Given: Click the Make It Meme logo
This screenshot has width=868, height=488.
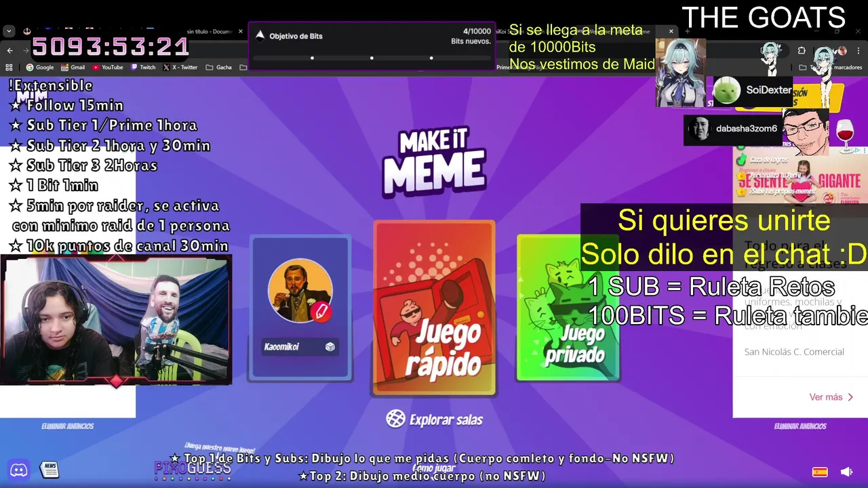Looking at the screenshot, I should (x=434, y=163).
